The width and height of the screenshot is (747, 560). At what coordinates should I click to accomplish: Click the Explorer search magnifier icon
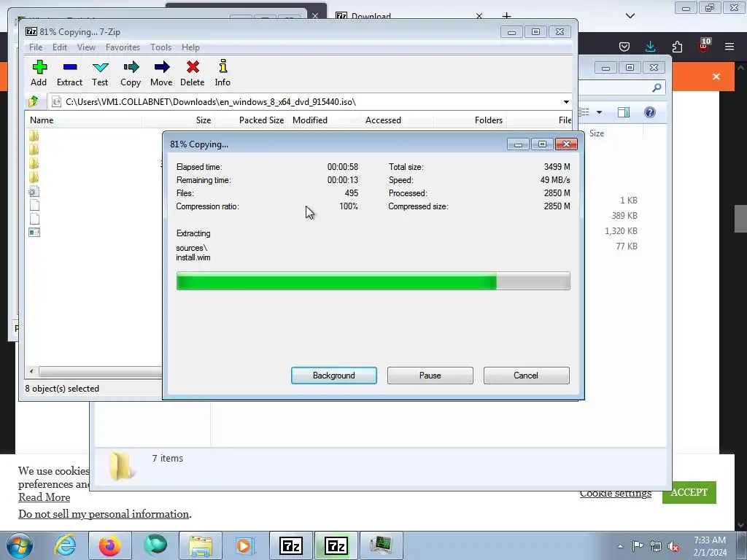tap(657, 87)
